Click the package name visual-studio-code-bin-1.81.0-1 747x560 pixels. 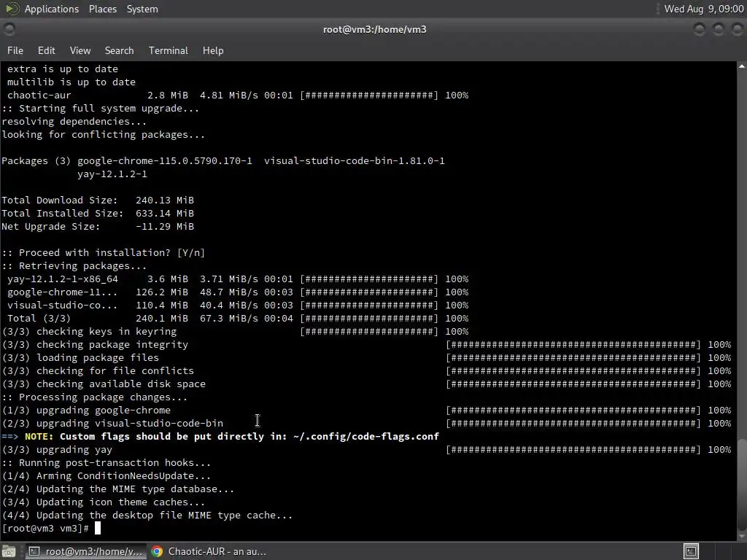pyautogui.click(x=355, y=161)
